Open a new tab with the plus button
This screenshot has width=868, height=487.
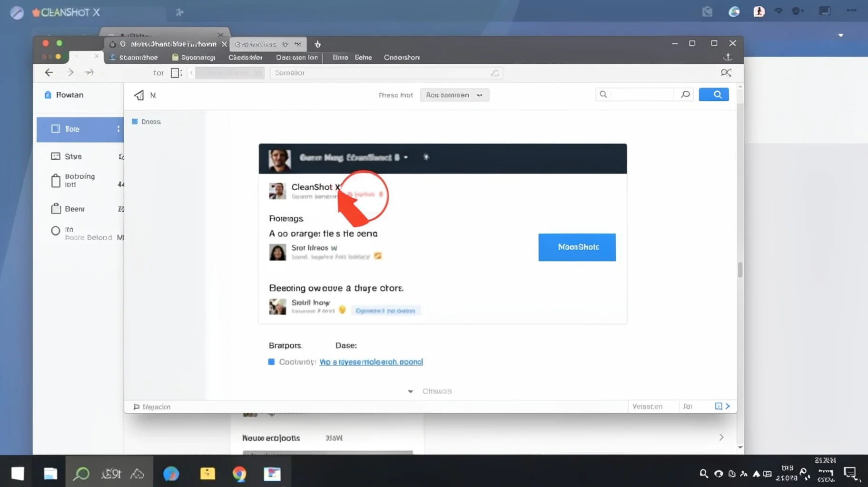pyautogui.click(x=317, y=44)
